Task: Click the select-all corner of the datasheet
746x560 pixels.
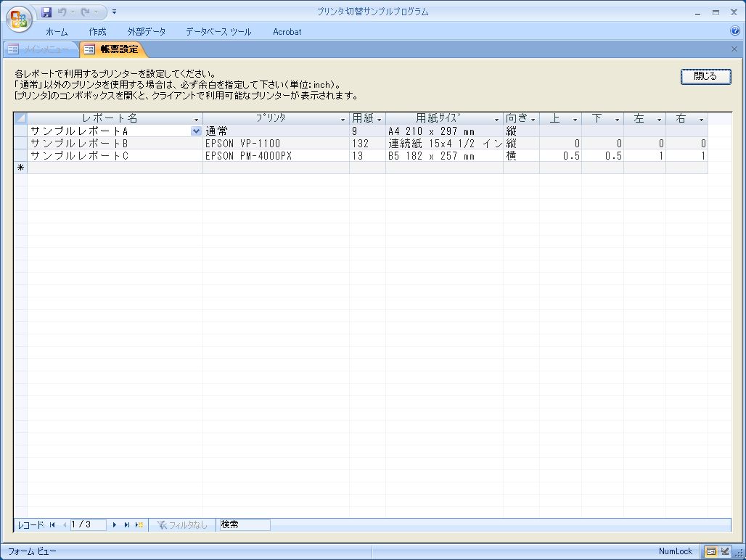Action: point(20,118)
